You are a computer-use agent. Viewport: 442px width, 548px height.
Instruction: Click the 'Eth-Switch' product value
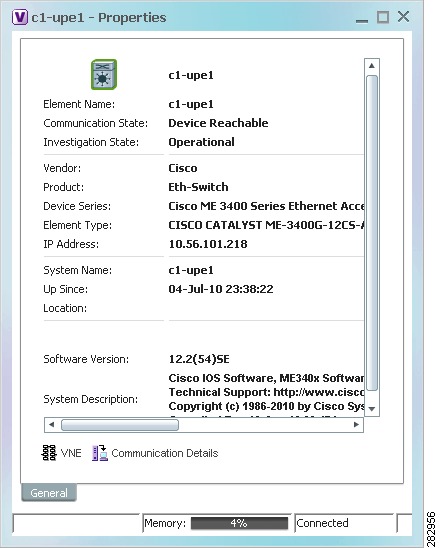click(x=198, y=187)
